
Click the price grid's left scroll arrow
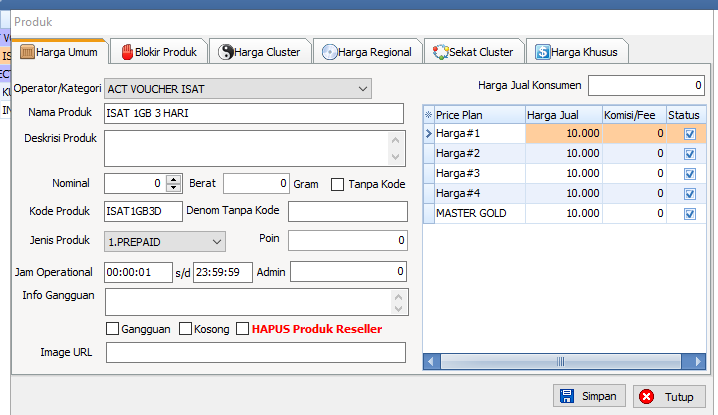point(431,361)
